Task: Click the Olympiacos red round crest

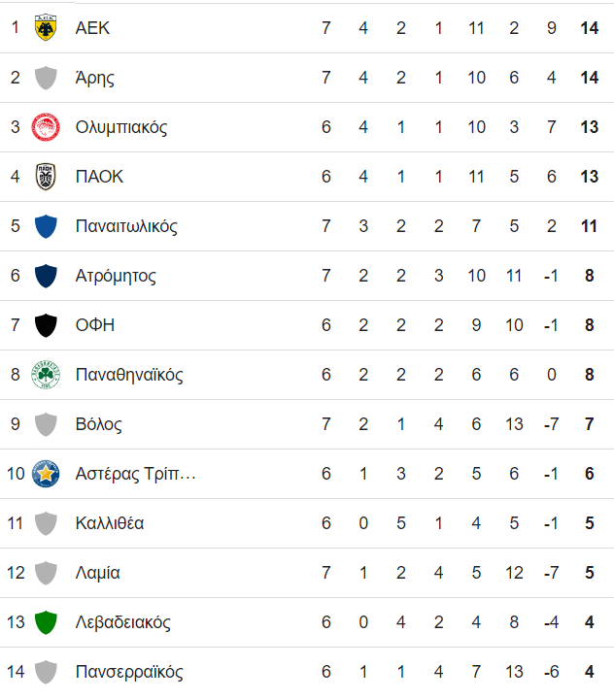Action: pyautogui.click(x=46, y=127)
